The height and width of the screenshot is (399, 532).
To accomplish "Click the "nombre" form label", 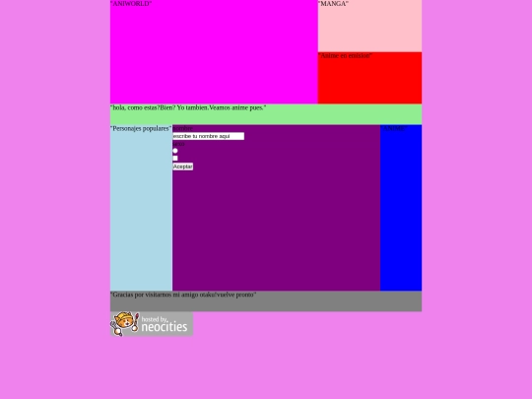I will 182,128.
